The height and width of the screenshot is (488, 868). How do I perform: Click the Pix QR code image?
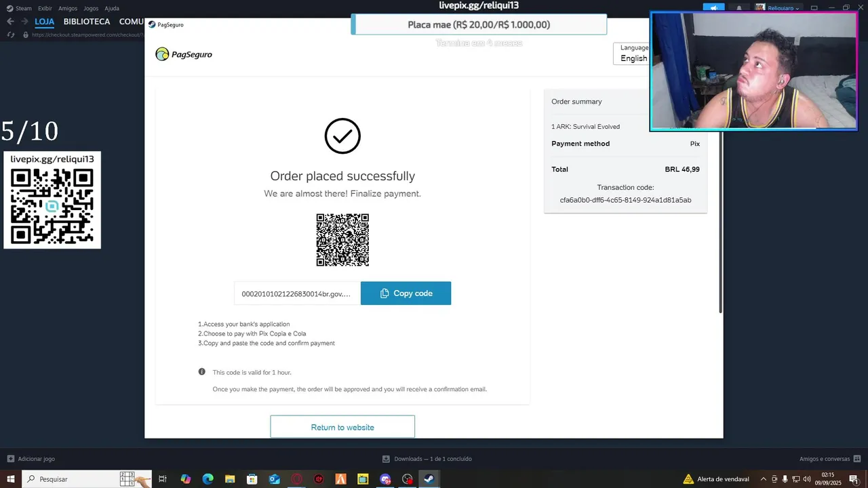tap(342, 240)
